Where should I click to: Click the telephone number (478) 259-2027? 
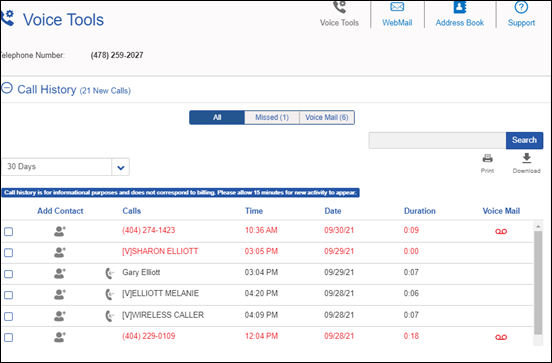(x=117, y=55)
